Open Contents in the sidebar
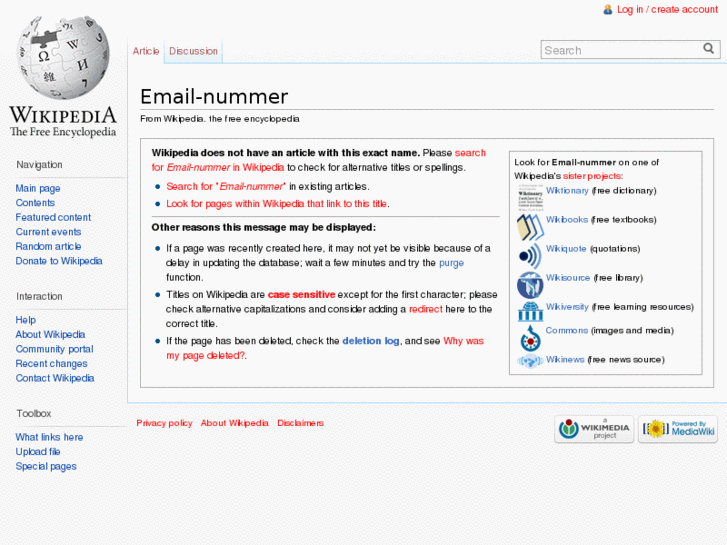The image size is (727, 545). click(35, 203)
